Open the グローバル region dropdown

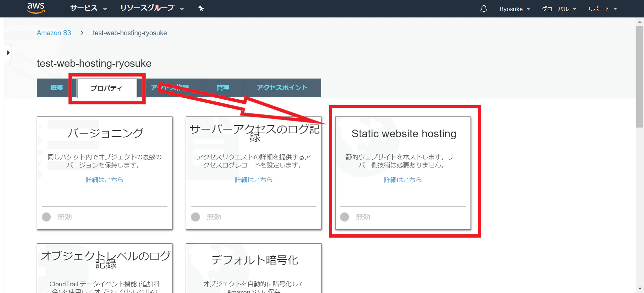(559, 9)
